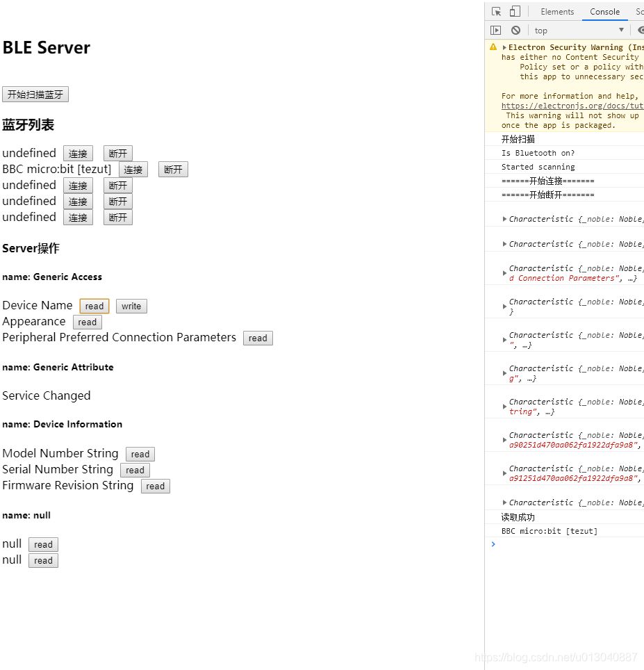Read the Device Name characteristic

[x=94, y=307]
